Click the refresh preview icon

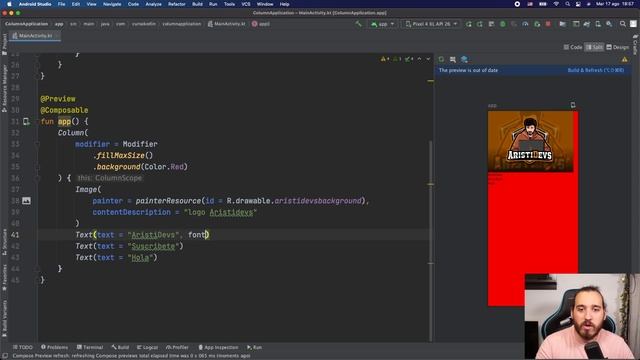[441, 59]
